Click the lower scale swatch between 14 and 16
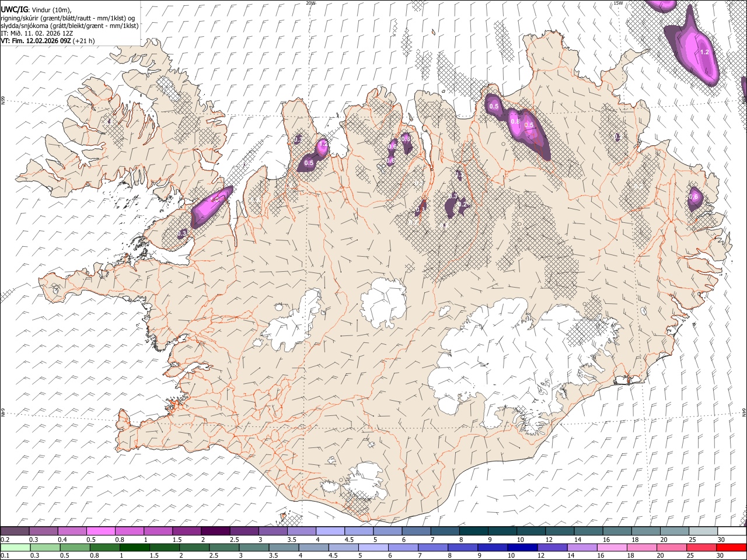Screen dimensions: 747x560 tap(582, 547)
